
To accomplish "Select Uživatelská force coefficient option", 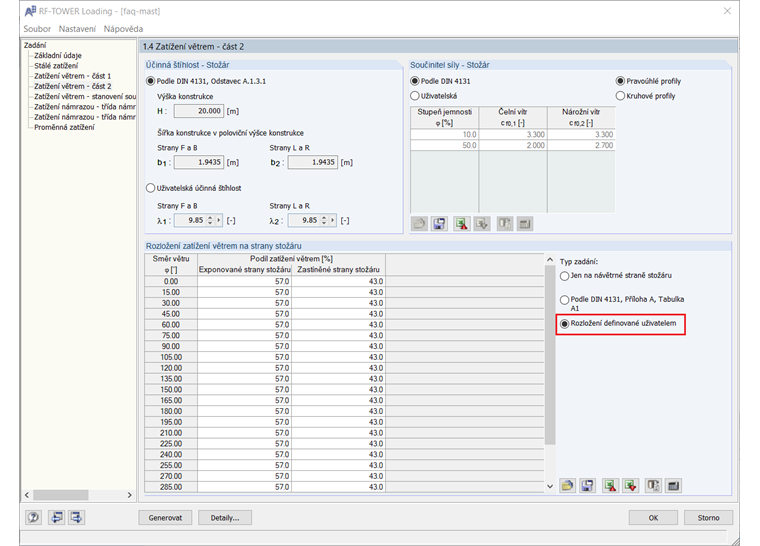I will tap(415, 96).
